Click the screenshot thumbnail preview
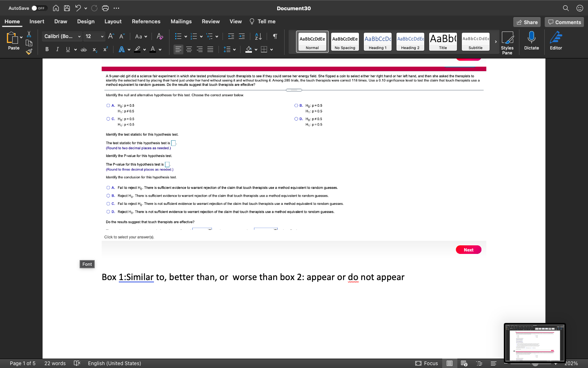Viewport: 588px width, 368px height. pyautogui.click(x=535, y=343)
